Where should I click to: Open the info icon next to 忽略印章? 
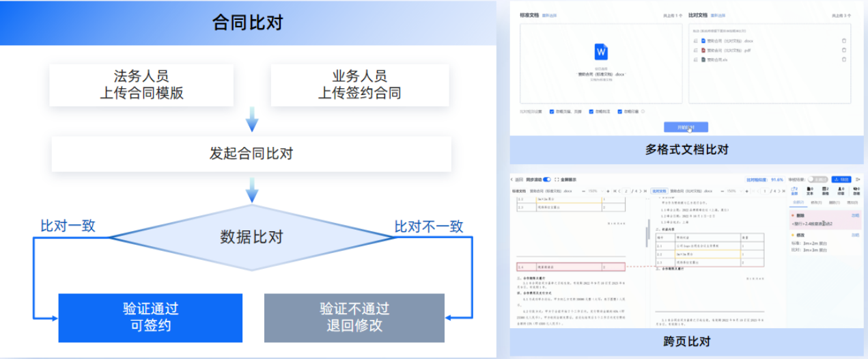(643, 111)
